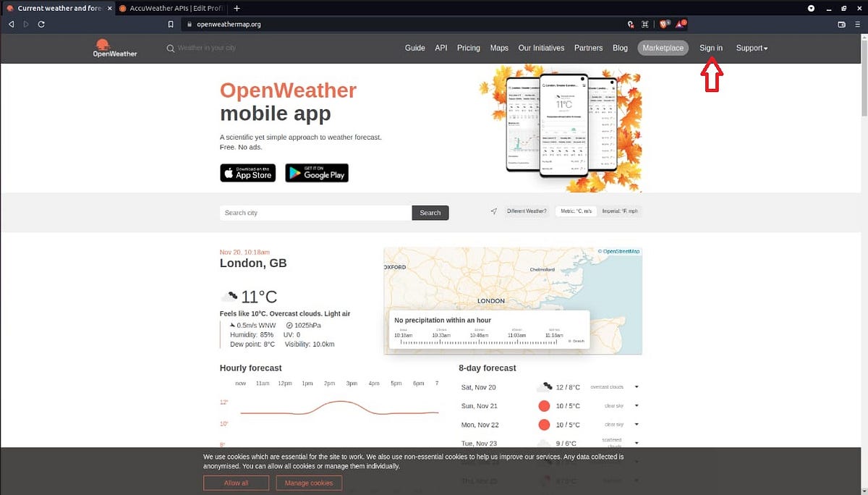Click the bookmark flag icon in the address bar
The image size is (868, 495).
[171, 23]
